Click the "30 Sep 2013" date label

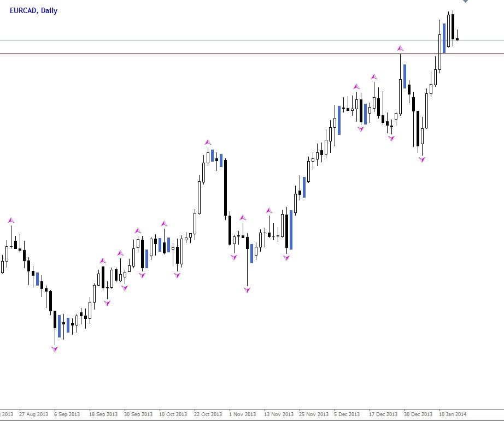point(138,414)
